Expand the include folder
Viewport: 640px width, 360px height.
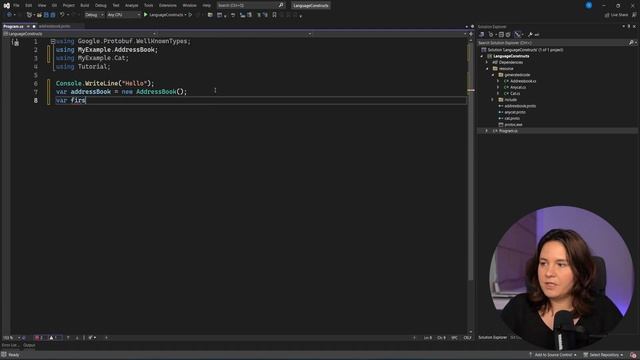click(x=493, y=100)
